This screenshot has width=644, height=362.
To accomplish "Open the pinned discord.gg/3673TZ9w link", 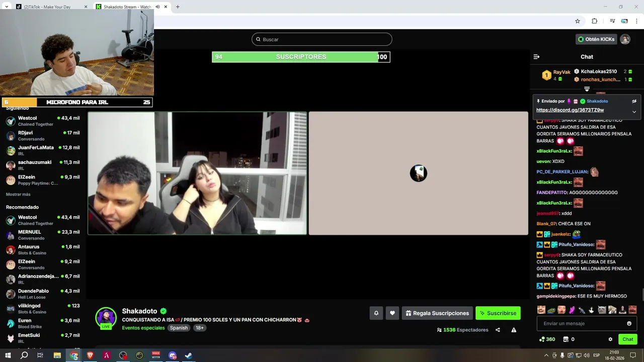I will (570, 110).
